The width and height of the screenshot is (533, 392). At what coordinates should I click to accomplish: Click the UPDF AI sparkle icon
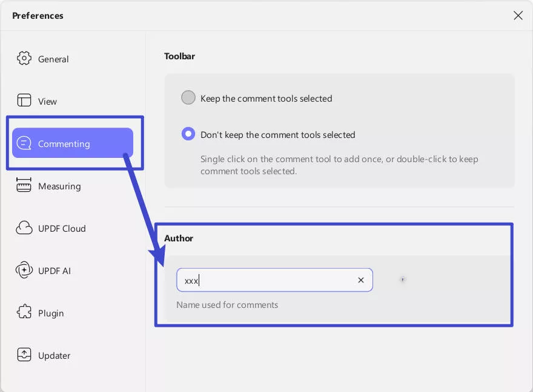[x=24, y=270]
